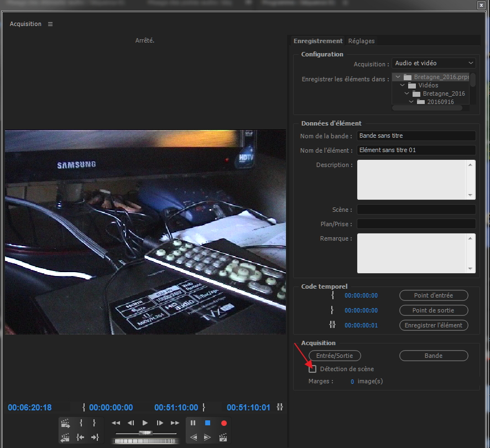Click the Enregistrer l'élément button
Image resolution: width=490 pixels, height=448 pixels.
coord(434,325)
